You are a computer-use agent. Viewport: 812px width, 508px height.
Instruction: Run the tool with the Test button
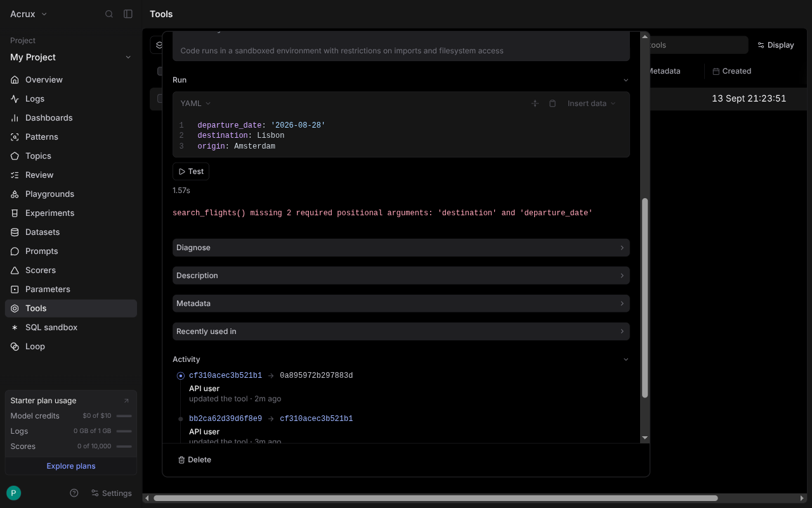click(191, 171)
